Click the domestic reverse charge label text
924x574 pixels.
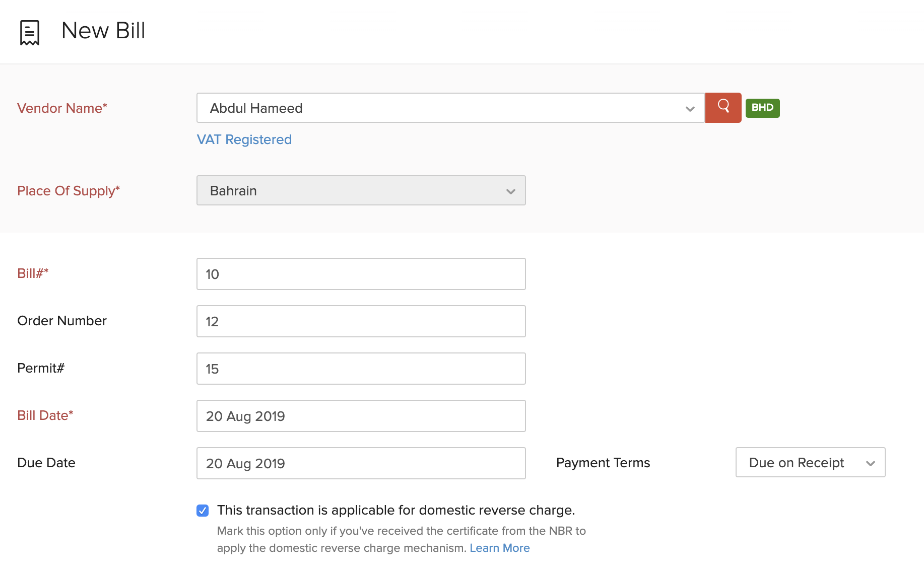[x=395, y=510]
